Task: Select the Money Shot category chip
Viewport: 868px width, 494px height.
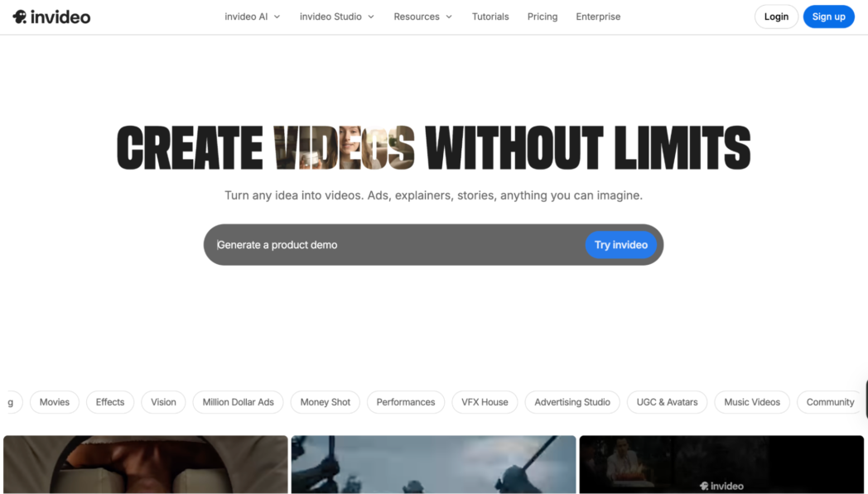Action: [325, 402]
